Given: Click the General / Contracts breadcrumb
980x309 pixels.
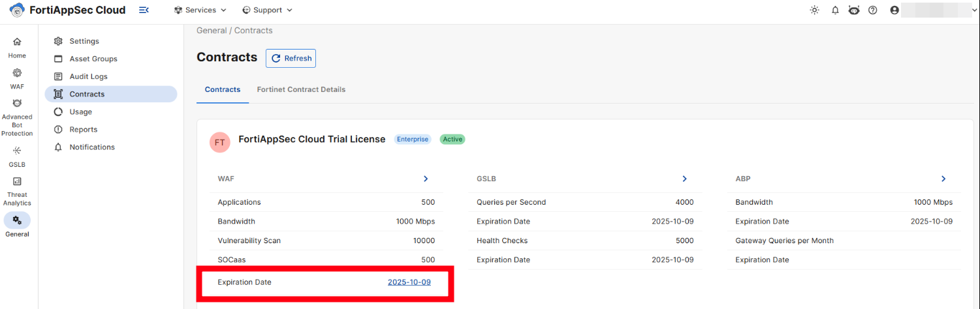Looking at the screenshot, I should click(234, 31).
